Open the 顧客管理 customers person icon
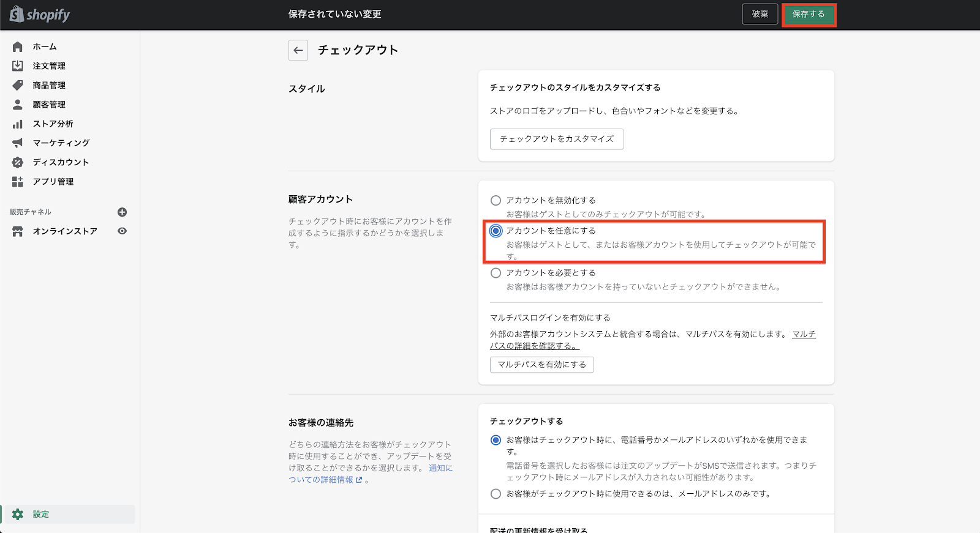This screenshot has height=533, width=980. [18, 105]
